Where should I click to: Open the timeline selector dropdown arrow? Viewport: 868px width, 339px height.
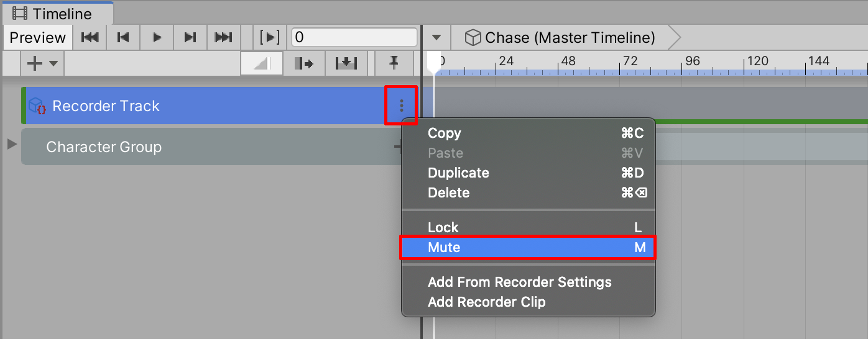coord(436,38)
